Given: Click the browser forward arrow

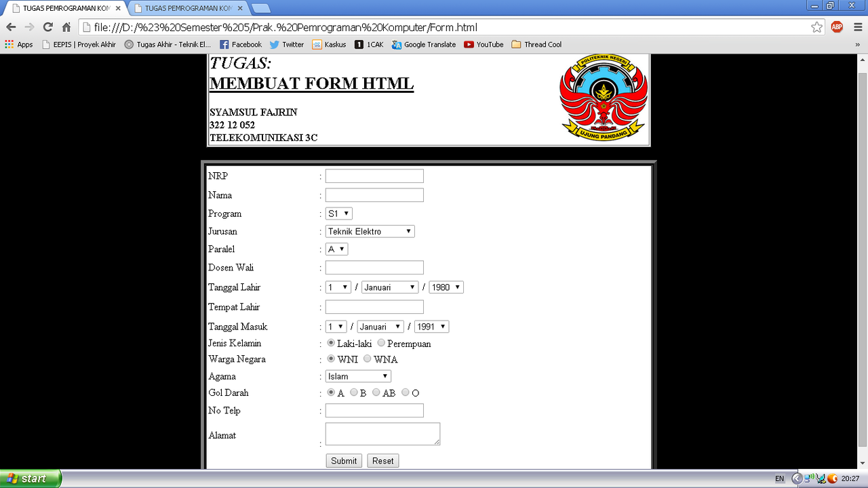Looking at the screenshot, I should (x=29, y=27).
